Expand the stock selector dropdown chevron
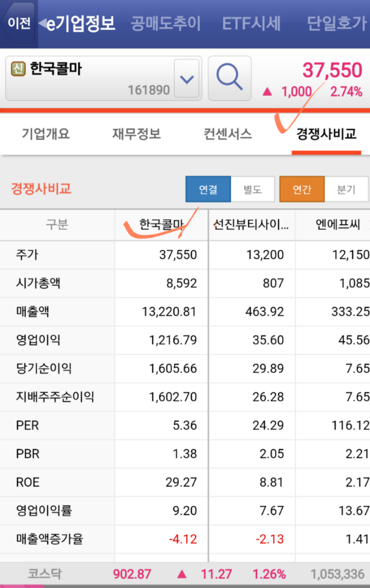370x588 pixels. (x=187, y=79)
